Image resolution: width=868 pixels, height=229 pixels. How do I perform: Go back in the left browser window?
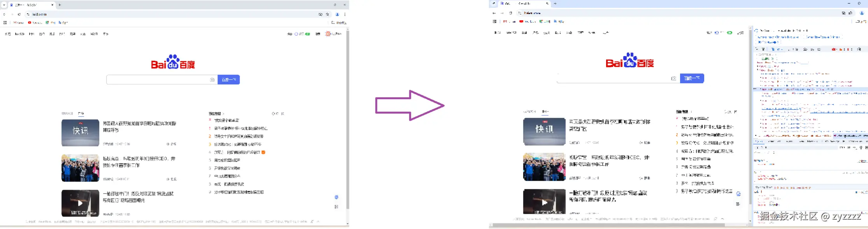[x=4, y=14]
